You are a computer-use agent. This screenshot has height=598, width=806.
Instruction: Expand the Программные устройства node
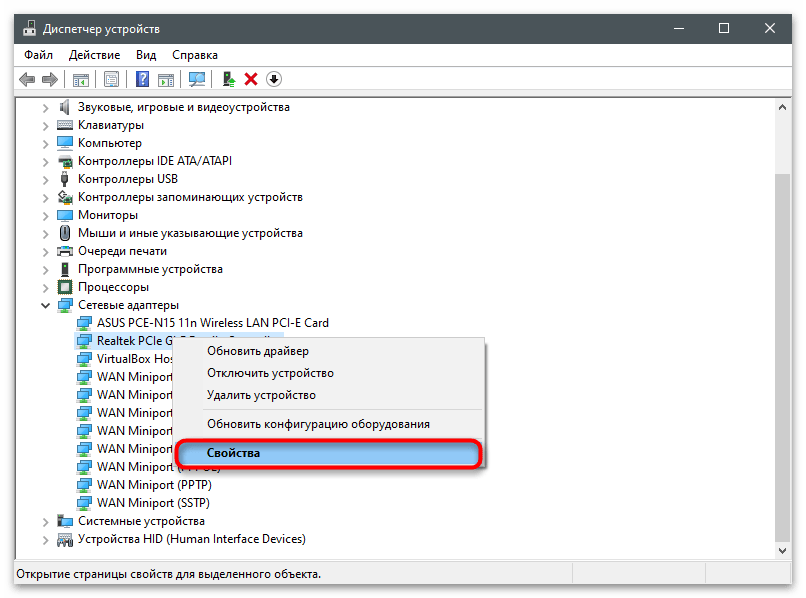[45, 269]
